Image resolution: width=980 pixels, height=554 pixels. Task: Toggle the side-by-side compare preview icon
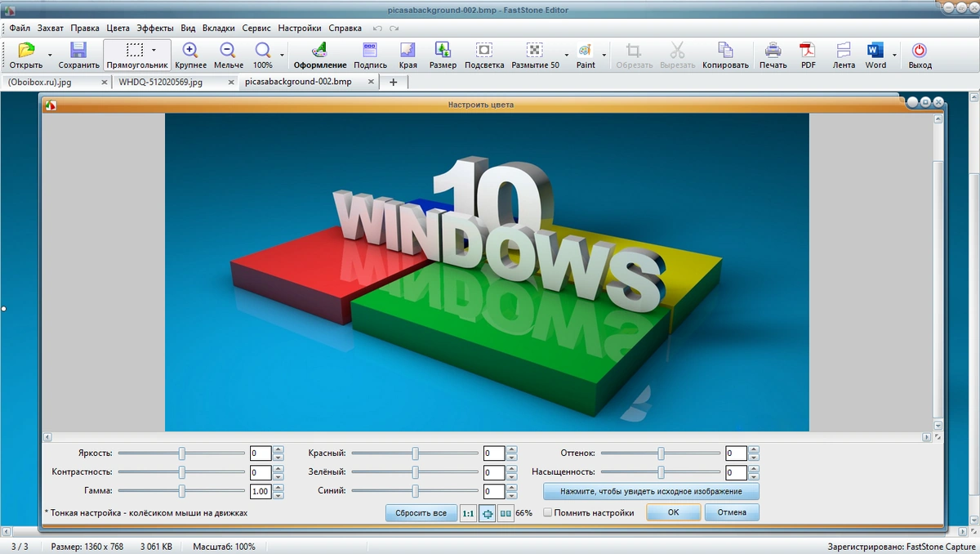[506, 513]
